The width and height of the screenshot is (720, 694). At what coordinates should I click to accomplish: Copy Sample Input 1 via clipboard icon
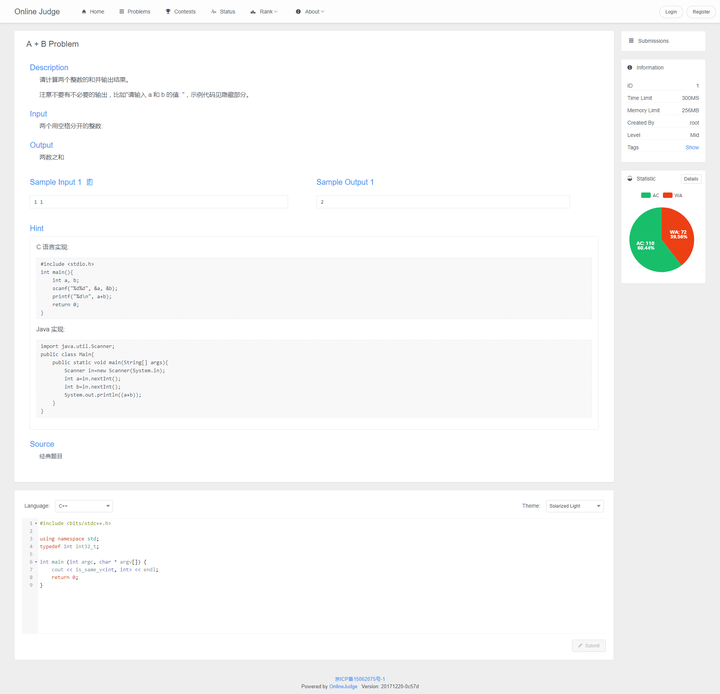coord(90,182)
